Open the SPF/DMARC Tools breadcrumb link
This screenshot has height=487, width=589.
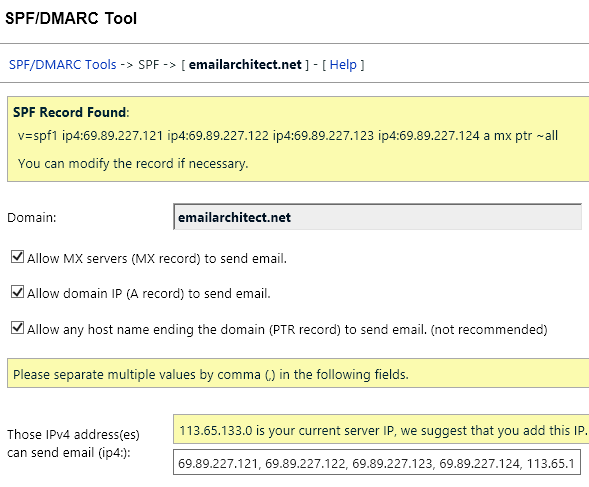click(62, 65)
